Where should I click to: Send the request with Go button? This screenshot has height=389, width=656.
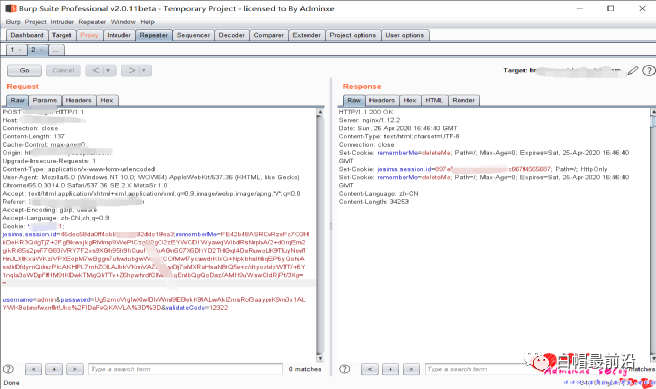click(24, 70)
